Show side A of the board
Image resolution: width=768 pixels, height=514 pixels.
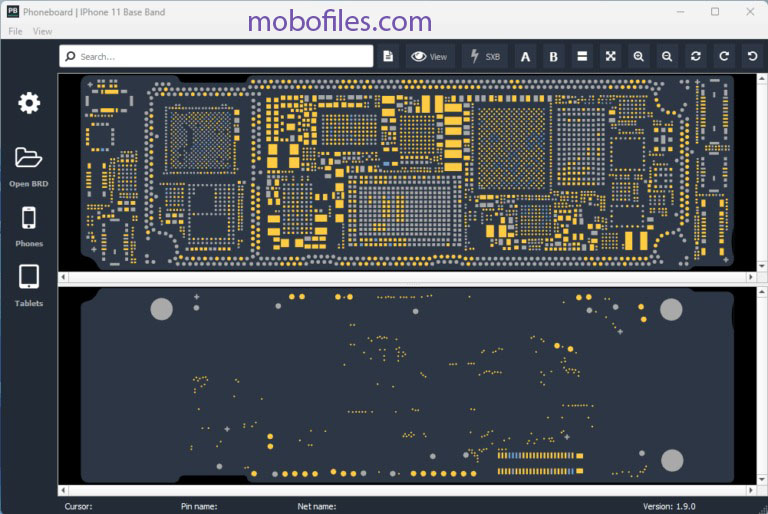pyautogui.click(x=525, y=56)
